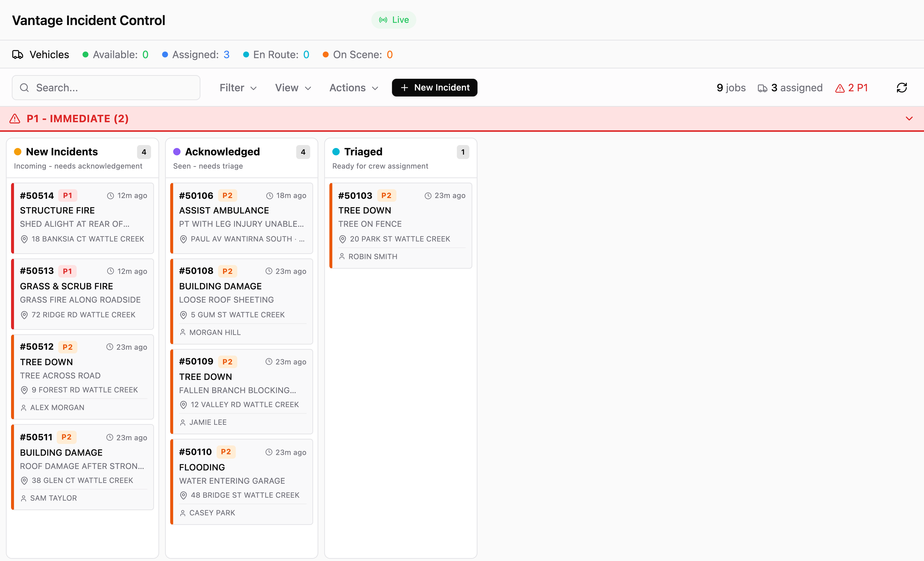The width and height of the screenshot is (924, 561).
Task: Click the Live broadcast icon
Action: (383, 20)
